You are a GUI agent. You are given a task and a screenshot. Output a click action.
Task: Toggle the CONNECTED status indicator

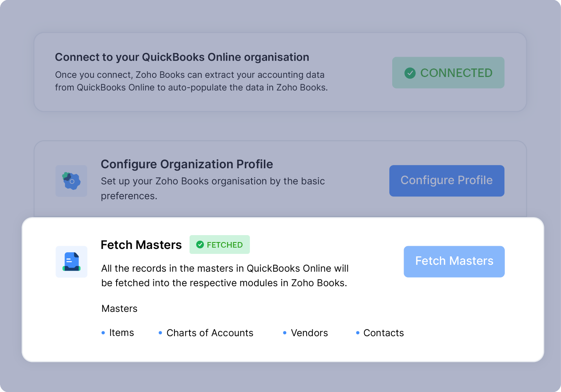(448, 73)
